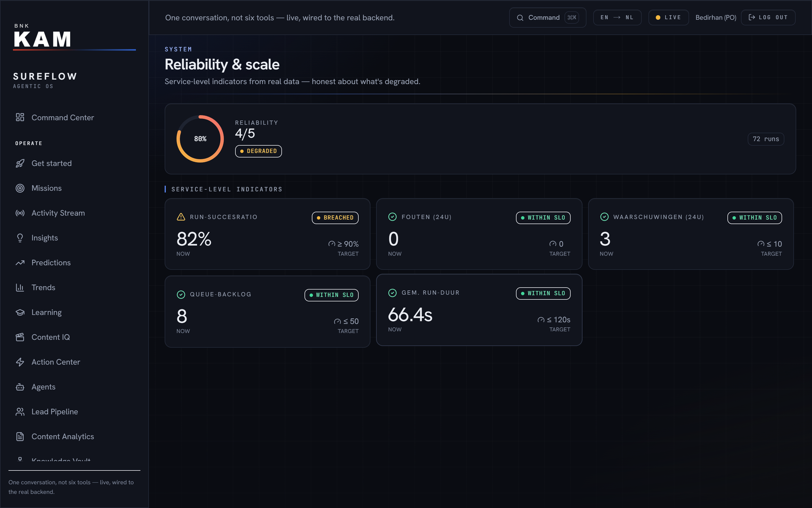Open Command Center in sidebar
Viewport: 812px width, 508px height.
point(74,117)
